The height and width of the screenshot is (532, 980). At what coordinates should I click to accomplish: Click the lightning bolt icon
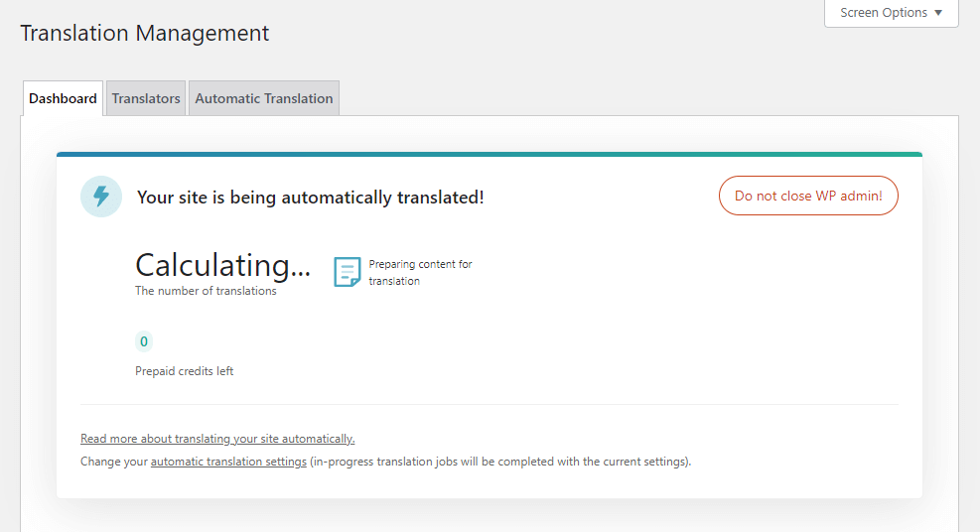101,197
